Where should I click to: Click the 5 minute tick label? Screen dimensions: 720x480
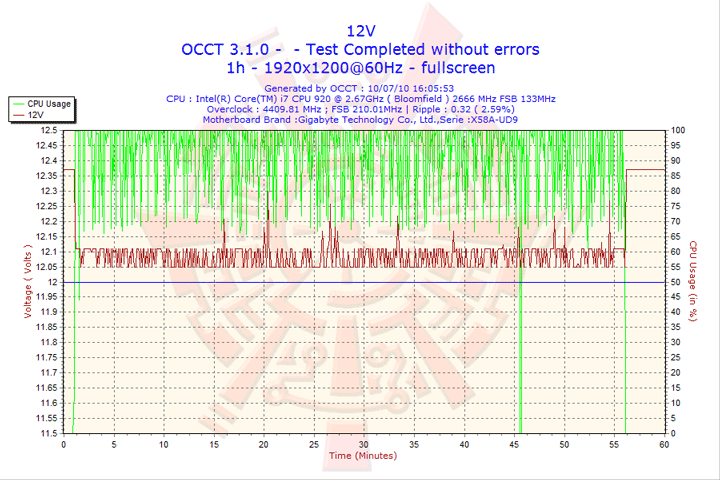pyautogui.click(x=114, y=445)
